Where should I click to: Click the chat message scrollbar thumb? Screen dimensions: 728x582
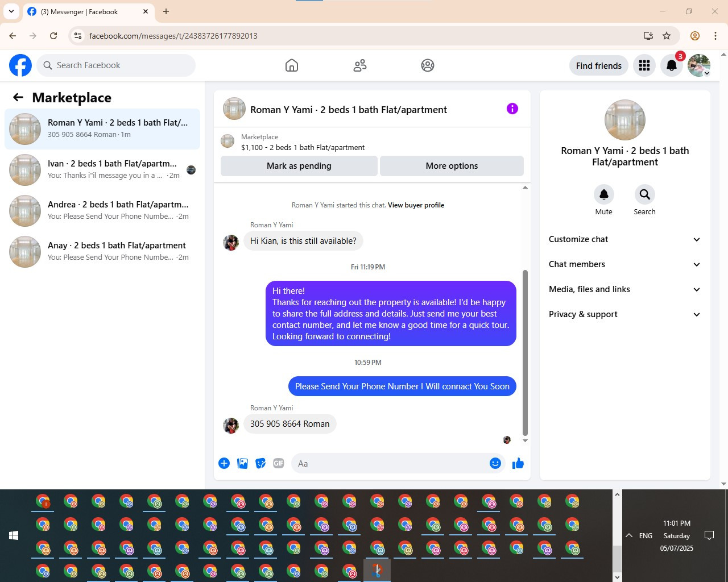click(525, 352)
